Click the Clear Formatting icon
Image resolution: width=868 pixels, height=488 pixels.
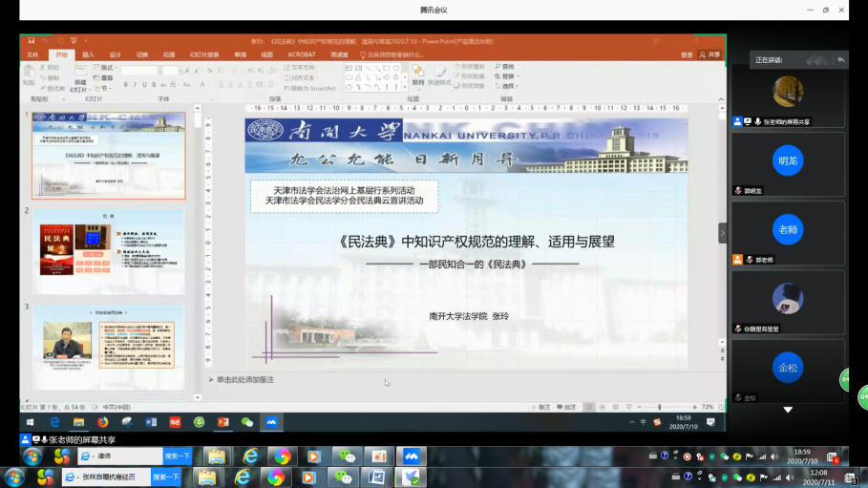coord(209,71)
